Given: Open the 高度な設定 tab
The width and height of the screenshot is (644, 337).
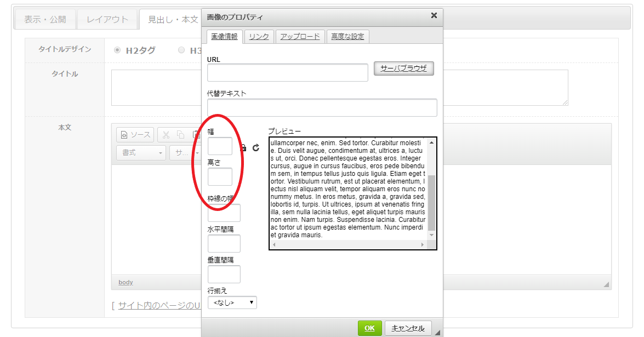Looking at the screenshot, I should tap(347, 37).
